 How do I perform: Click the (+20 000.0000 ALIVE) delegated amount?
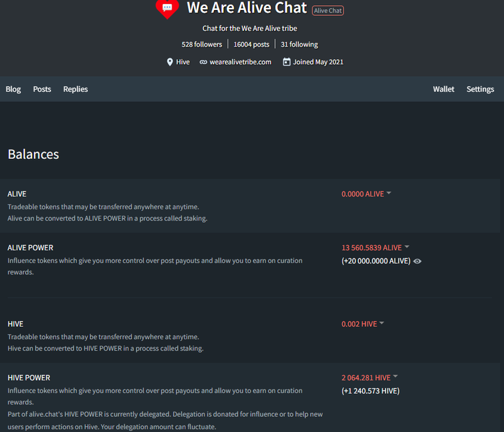click(x=376, y=261)
